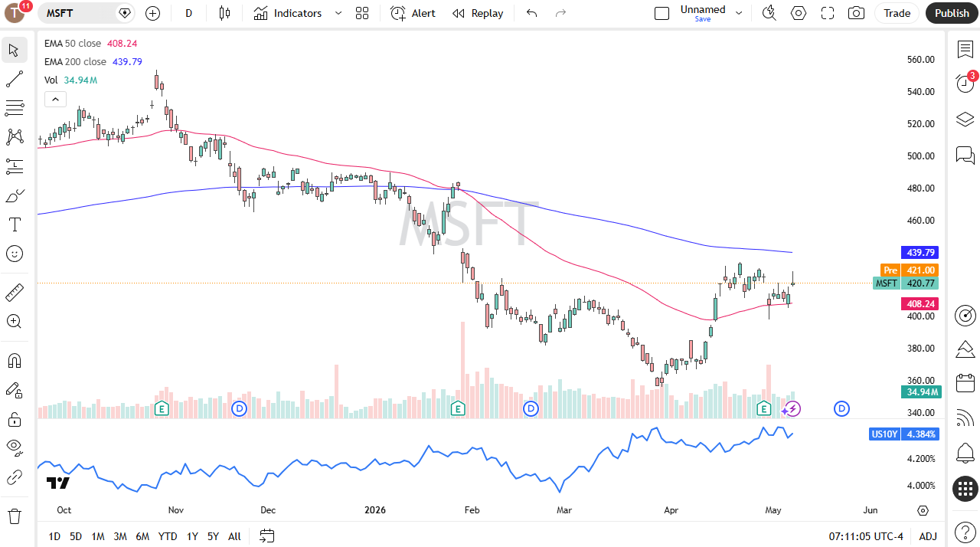Open the forecasting and measurement tools
This screenshot has width=980, height=547.
[14, 166]
